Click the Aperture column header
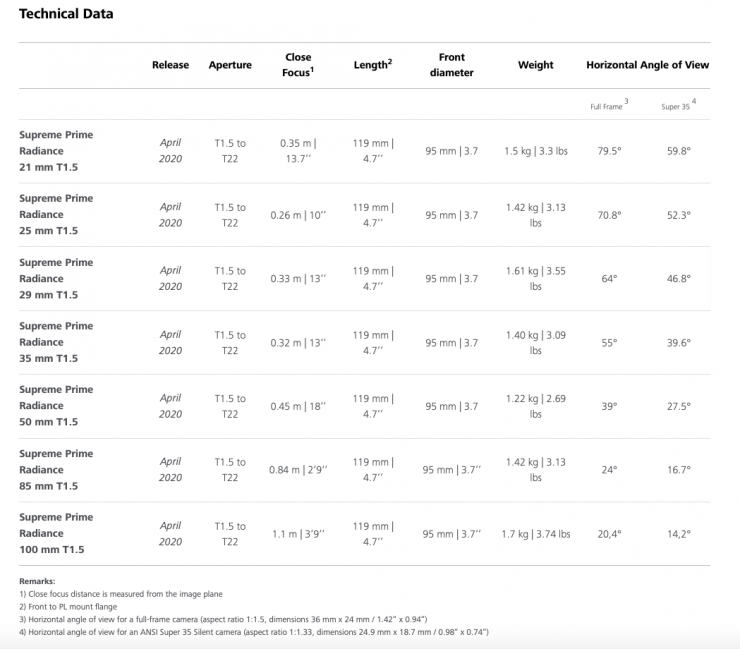This screenshot has width=740, height=649. [x=229, y=65]
